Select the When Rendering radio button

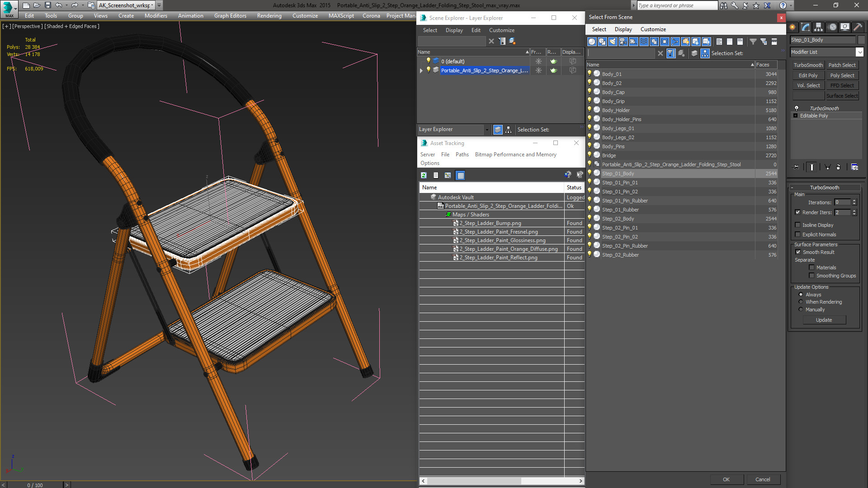click(x=801, y=302)
